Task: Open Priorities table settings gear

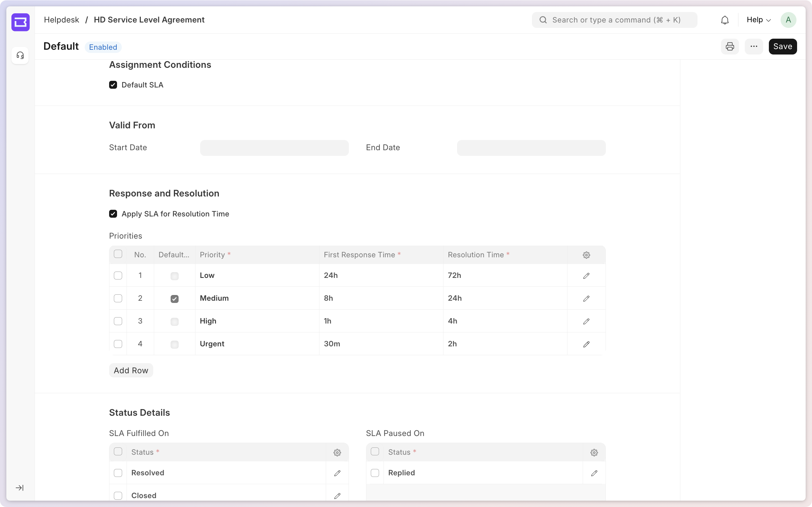Action: [x=586, y=255]
